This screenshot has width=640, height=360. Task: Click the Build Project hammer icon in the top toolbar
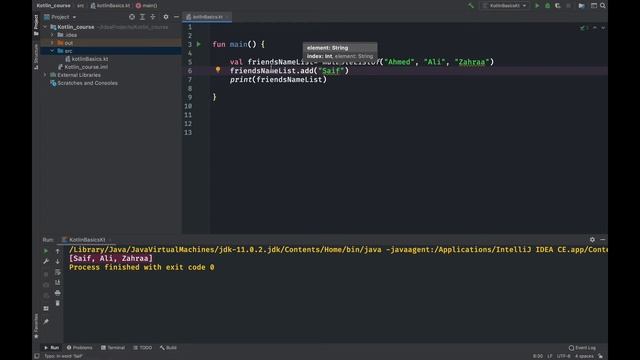coord(471,6)
